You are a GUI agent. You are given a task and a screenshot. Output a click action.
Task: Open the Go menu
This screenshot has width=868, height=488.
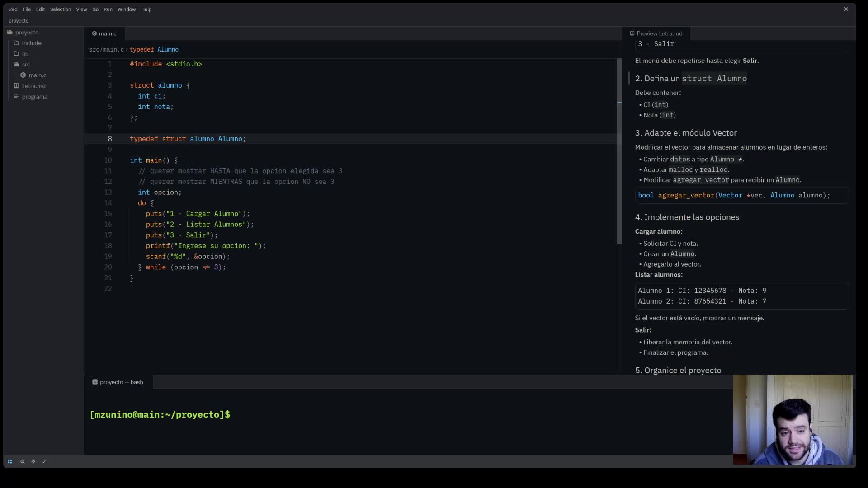coord(95,9)
